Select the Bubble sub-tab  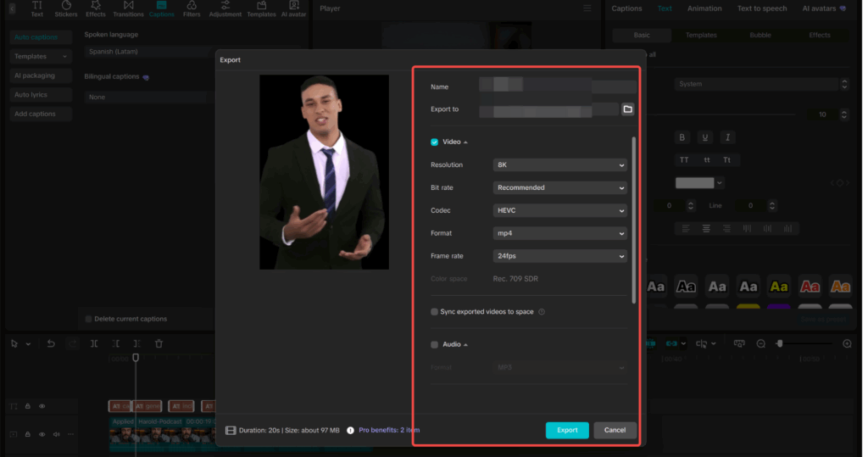(x=760, y=35)
